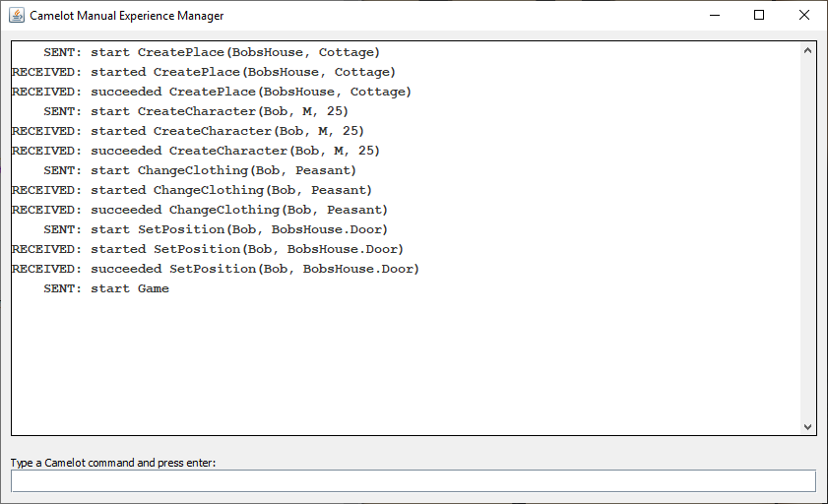Click the 'succeeded CreateCharacter' log line

[x=196, y=151]
